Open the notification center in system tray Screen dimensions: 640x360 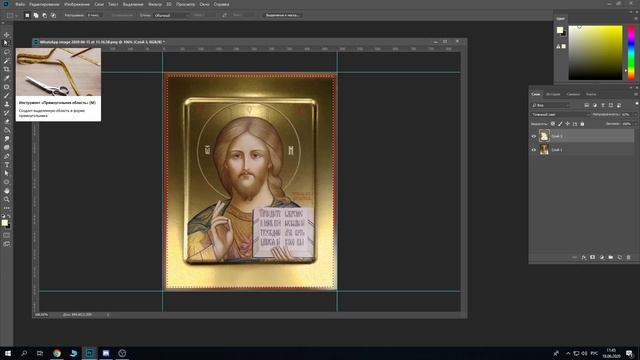pyautogui.click(x=629, y=353)
